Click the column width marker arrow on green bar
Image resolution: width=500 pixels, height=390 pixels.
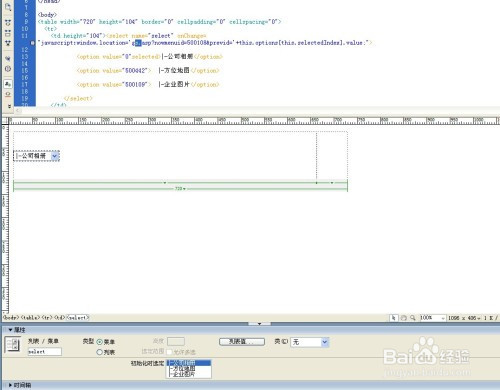(165, 183)
